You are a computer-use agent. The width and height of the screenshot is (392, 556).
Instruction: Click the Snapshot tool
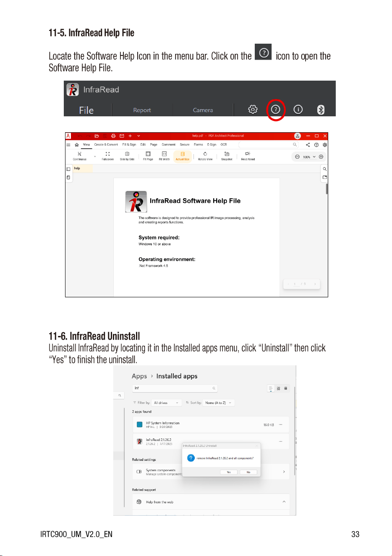227,156
